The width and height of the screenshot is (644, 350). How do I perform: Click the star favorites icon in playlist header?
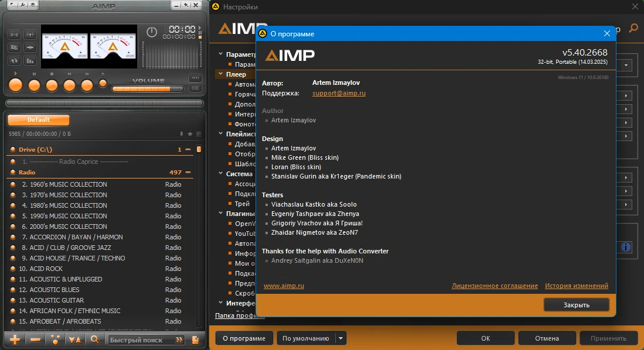tap(190, 134)
